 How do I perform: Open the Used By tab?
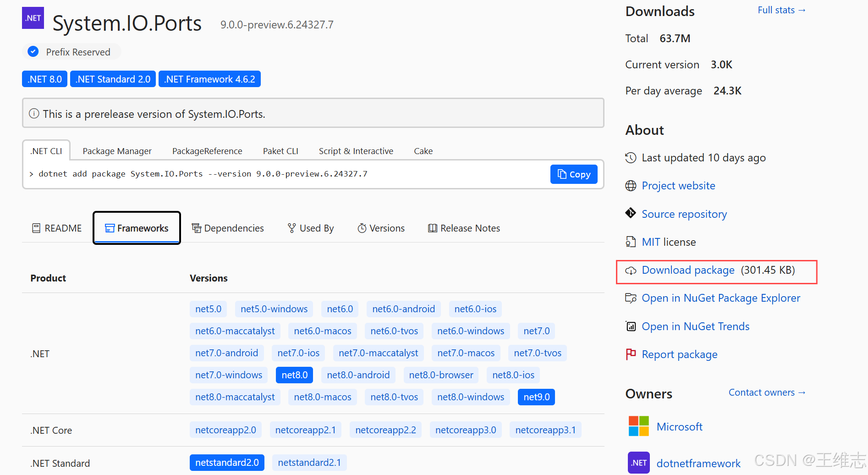point(311,228)
